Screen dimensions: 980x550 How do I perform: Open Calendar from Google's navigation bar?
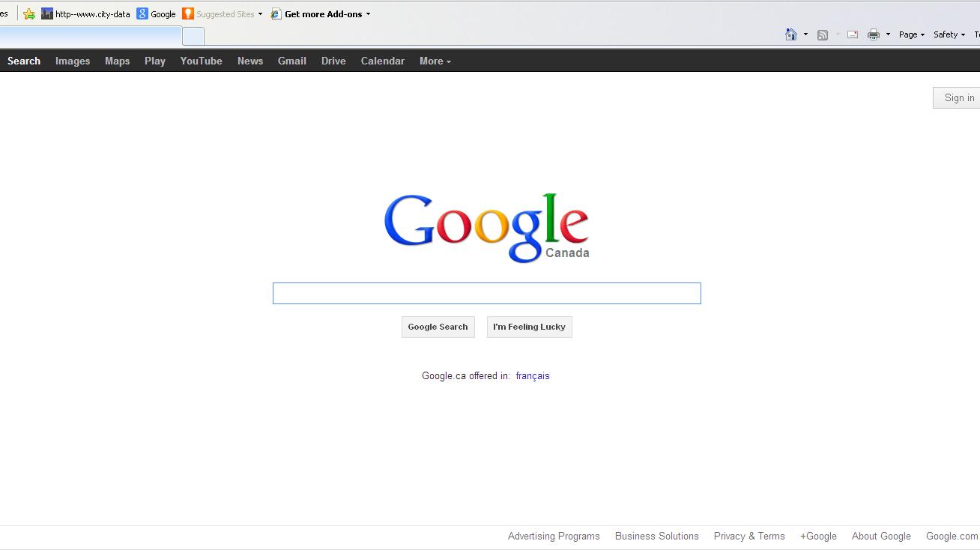coord(382,61)
